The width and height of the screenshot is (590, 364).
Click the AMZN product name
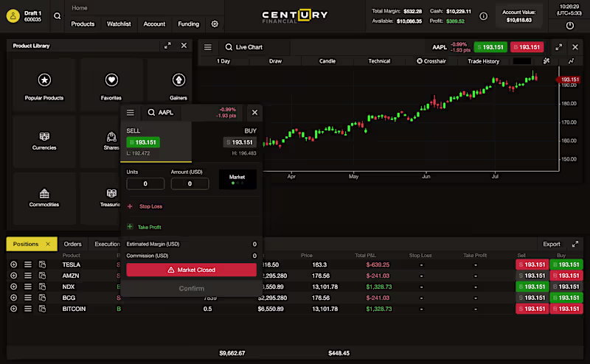(71, 276)
